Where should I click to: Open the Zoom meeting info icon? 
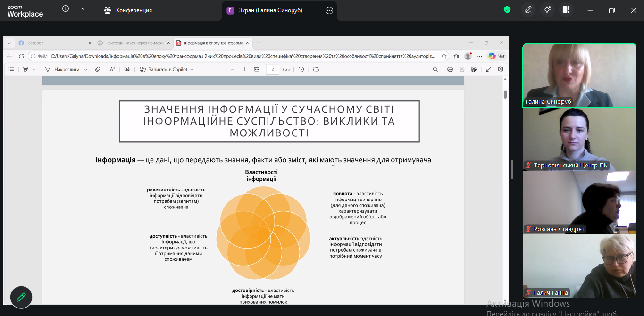[x=66, y=9]
